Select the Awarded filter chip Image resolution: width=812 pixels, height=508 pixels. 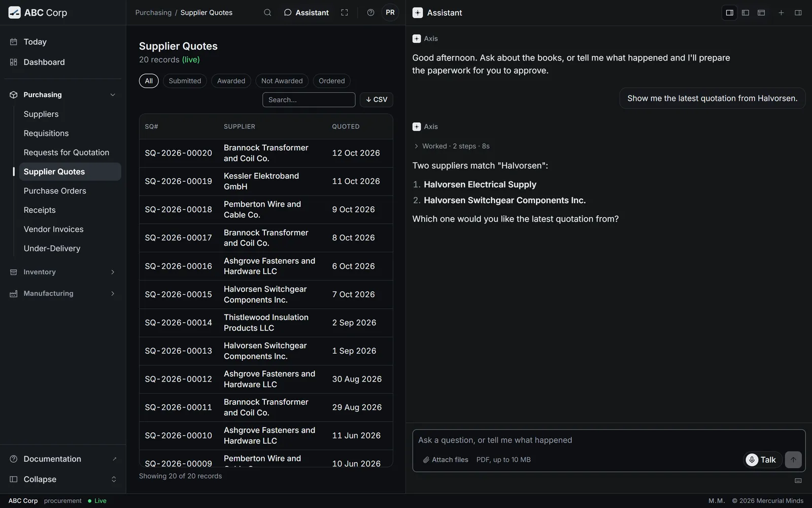click(231, 81)
